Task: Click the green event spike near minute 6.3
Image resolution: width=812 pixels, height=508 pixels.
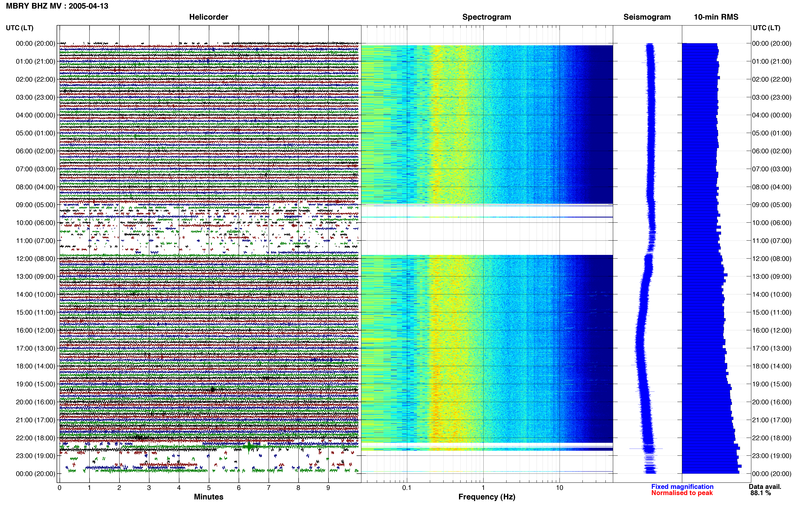Action: point(249,447)
